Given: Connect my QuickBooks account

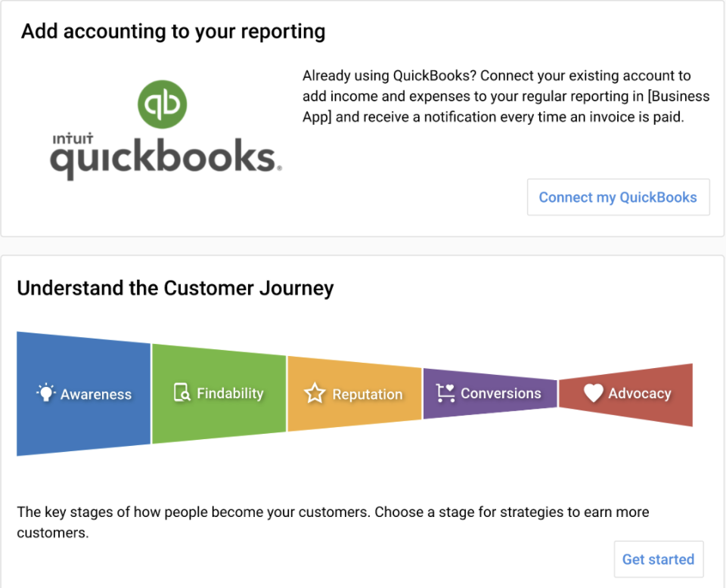Looking at the screenshot, I should [x=618, y=197].
